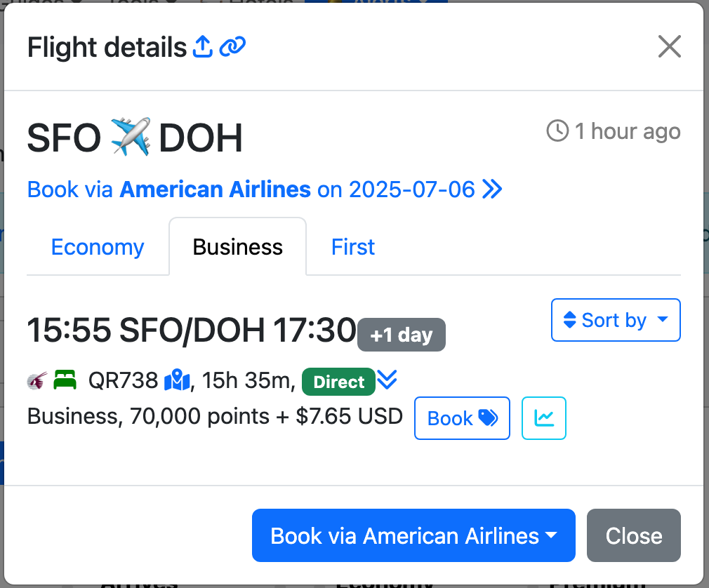The image size is (709, 588).
Task: Open the route map icon next to QR738
Action: point(177,381)
